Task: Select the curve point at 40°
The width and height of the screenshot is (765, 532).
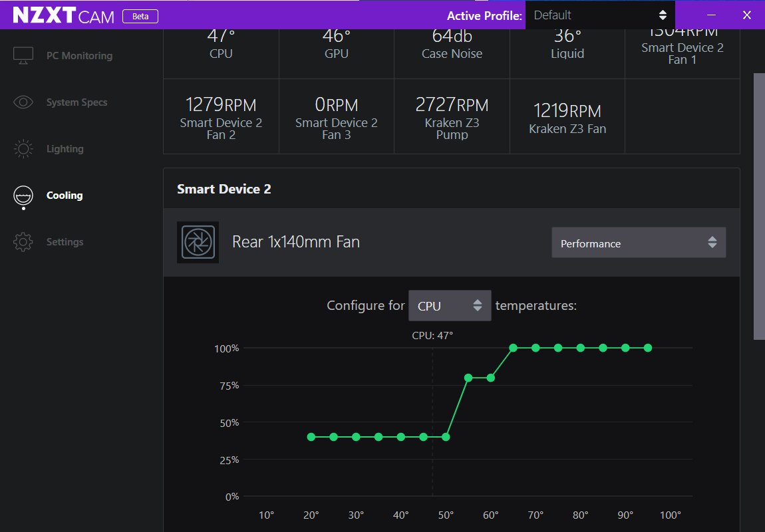Action: click(401, 437)
